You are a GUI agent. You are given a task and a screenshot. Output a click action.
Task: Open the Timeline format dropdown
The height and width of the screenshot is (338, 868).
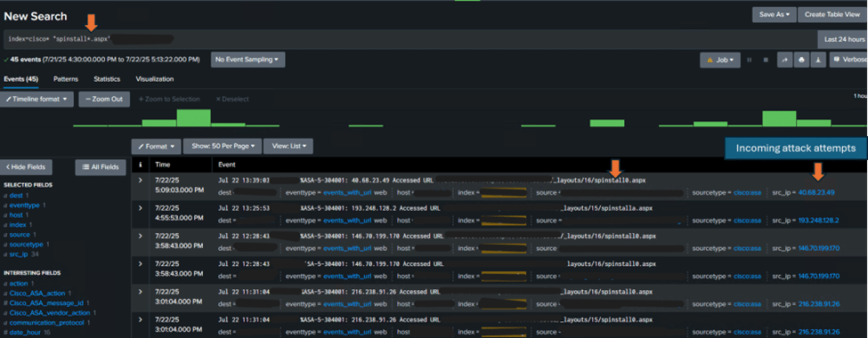point(37,99)
